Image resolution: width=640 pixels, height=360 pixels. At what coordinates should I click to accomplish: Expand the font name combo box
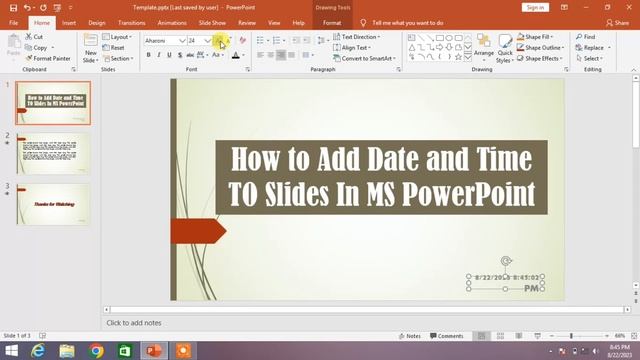[x=182, y=40]
